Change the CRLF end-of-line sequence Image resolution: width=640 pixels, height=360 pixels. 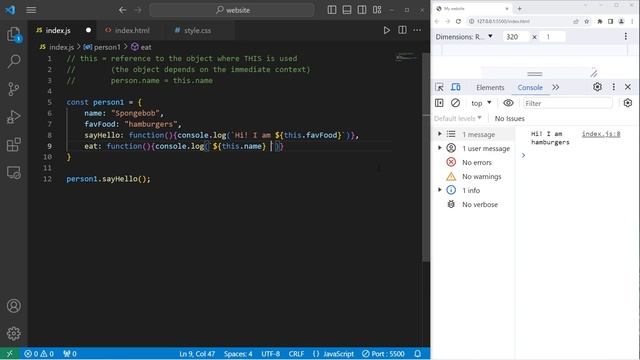point(296,354)
